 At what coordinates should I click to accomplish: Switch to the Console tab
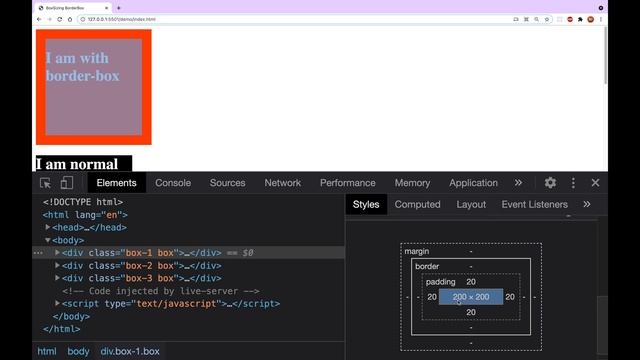(173, 183)
